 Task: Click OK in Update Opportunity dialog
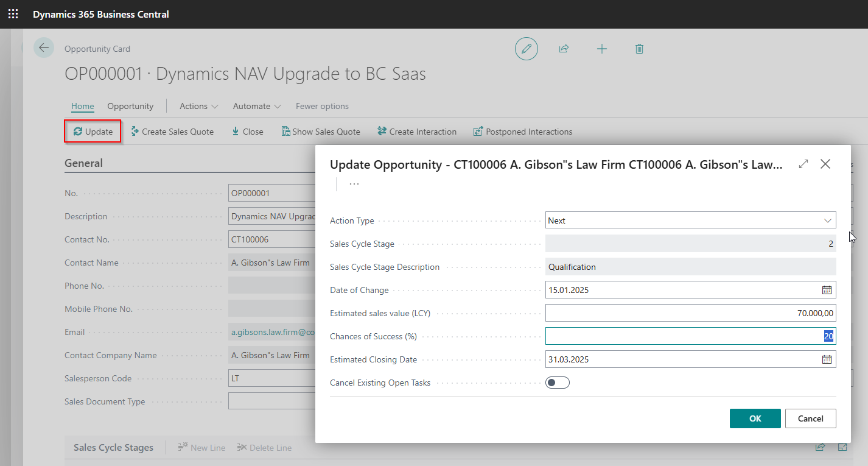click(755, 418)
